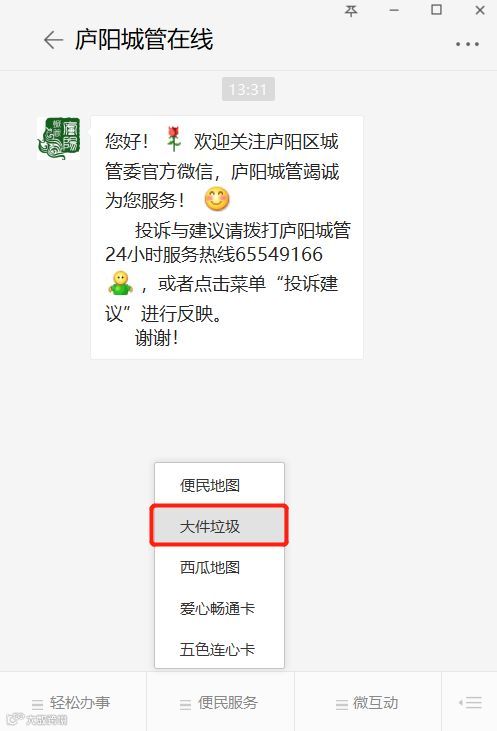Go back using the left arrow
497x731 pixels.
click(x=53, y=40)
